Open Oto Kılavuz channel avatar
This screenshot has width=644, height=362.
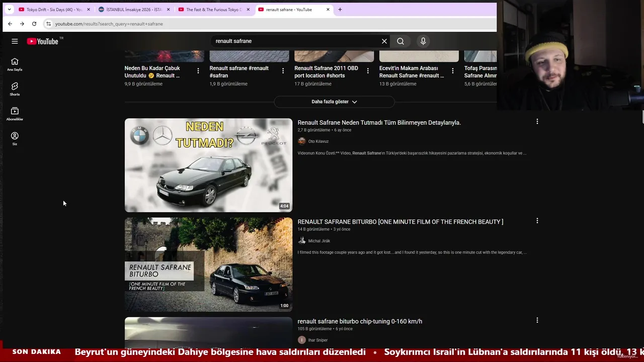point(302,141)
